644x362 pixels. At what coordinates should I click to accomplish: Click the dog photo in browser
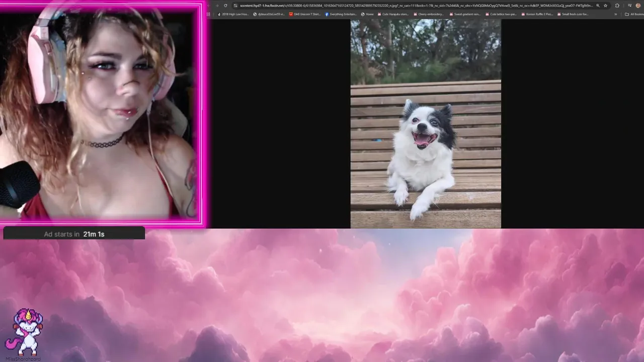(x=426, y=124)
